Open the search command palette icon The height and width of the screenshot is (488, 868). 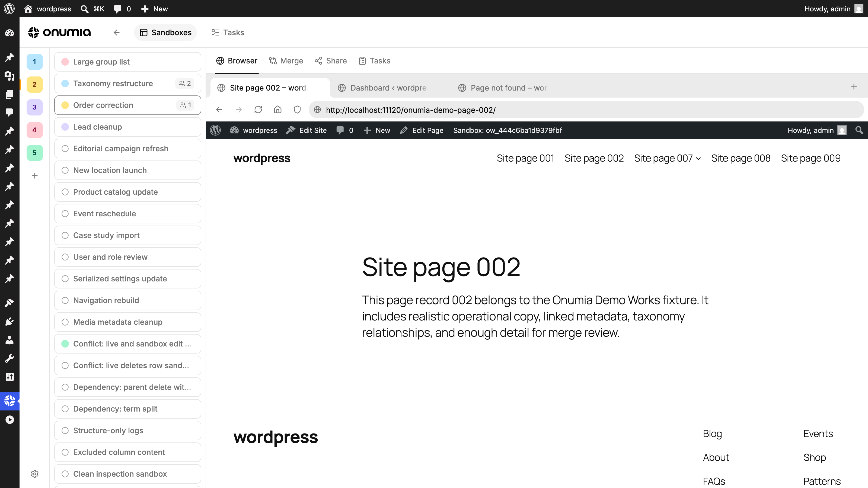click(x=85, y=9)
